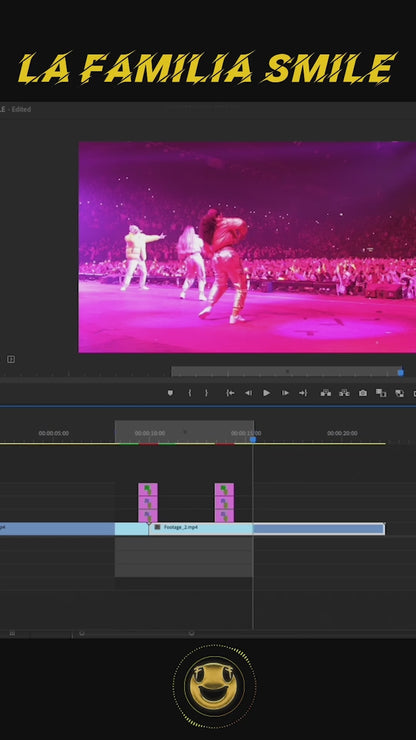The width and height of the screenshot is (416, 740).
Task: Select the bottom purple clip in the stack near 00:00:15:00
Action: point(224,516)
